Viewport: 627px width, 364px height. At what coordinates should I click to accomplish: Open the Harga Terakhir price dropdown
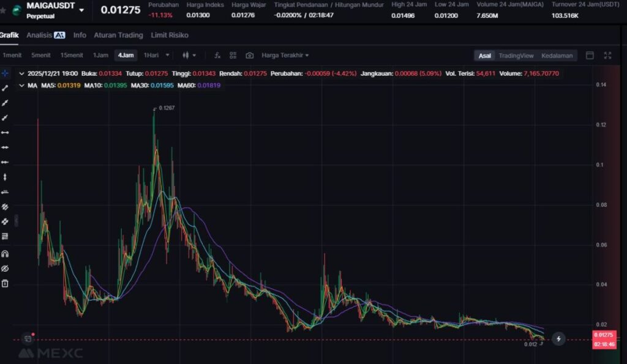click(285, 55)
